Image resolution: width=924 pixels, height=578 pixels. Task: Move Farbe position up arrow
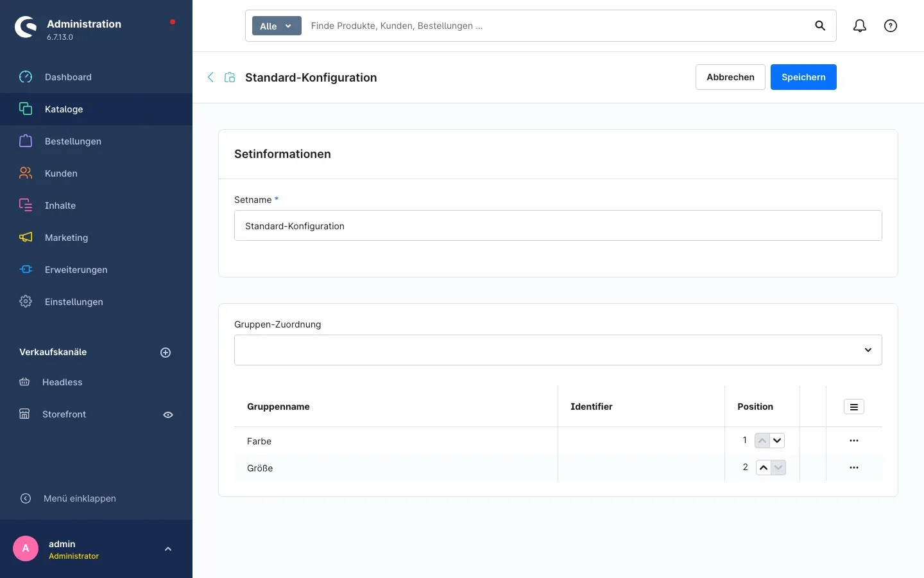[762, 441]
